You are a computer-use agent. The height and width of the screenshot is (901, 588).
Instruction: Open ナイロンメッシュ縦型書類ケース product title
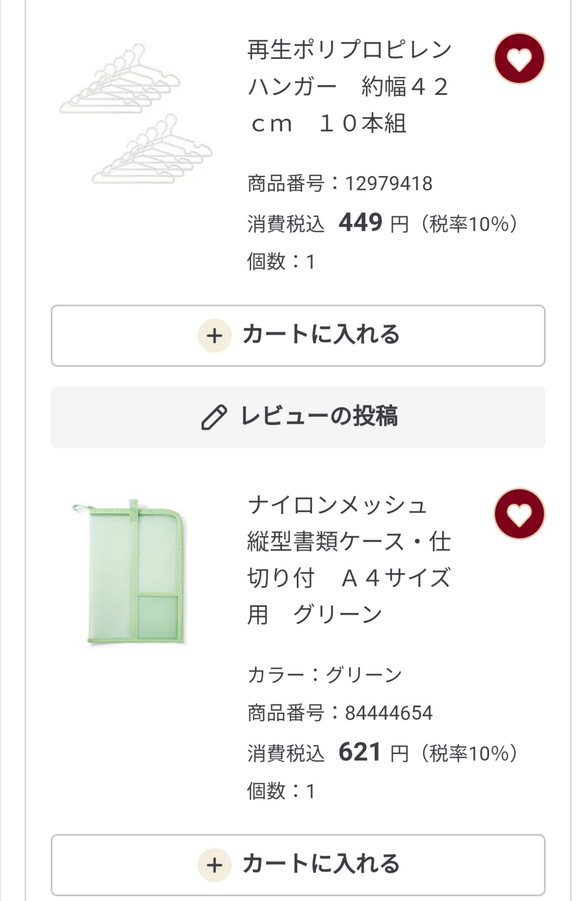(x=350, y=560)
